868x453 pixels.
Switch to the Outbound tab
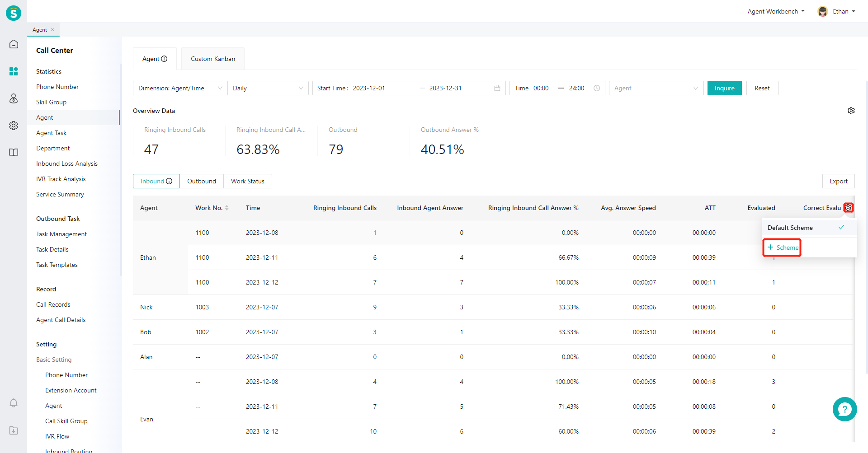202,181
